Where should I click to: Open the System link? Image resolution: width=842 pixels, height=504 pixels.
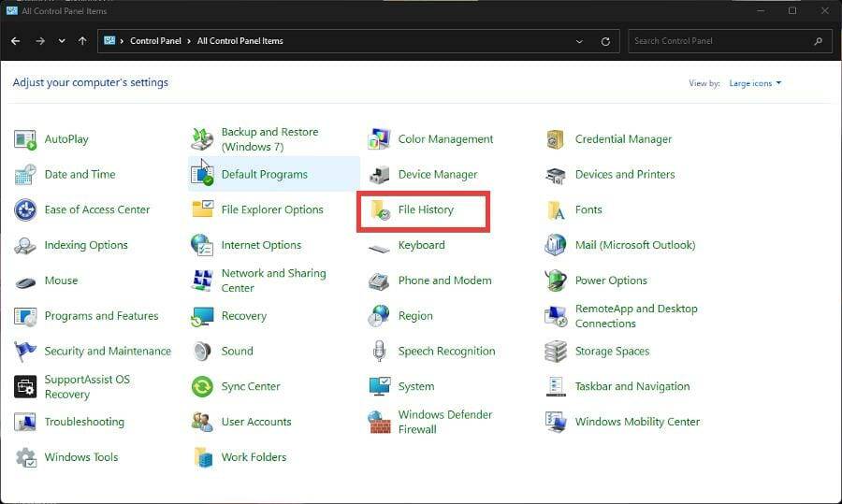click(416, 387)
